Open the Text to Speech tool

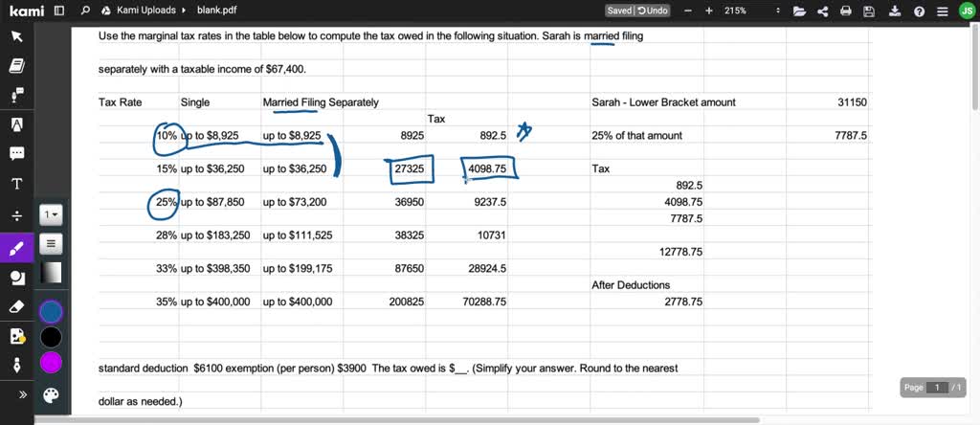(x=17, y=95)
